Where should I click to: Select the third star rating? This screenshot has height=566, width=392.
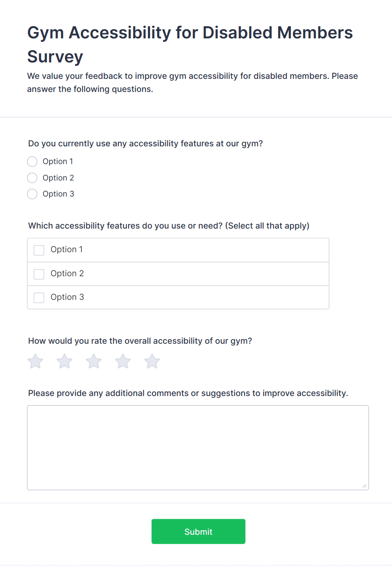94,361
